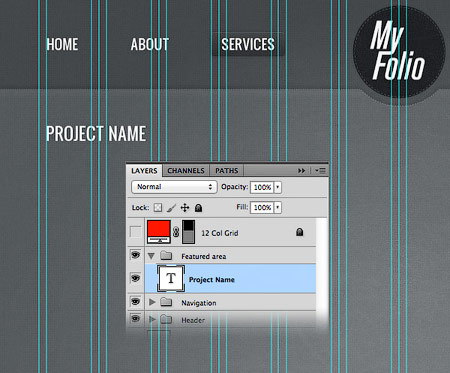Select the Header group name

[193, 320]
